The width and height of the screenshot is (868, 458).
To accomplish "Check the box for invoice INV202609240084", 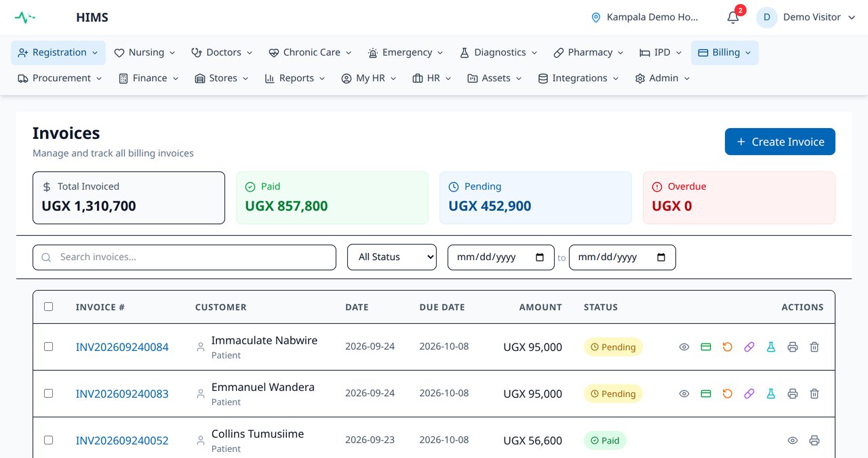I will (x=48, y=347).
